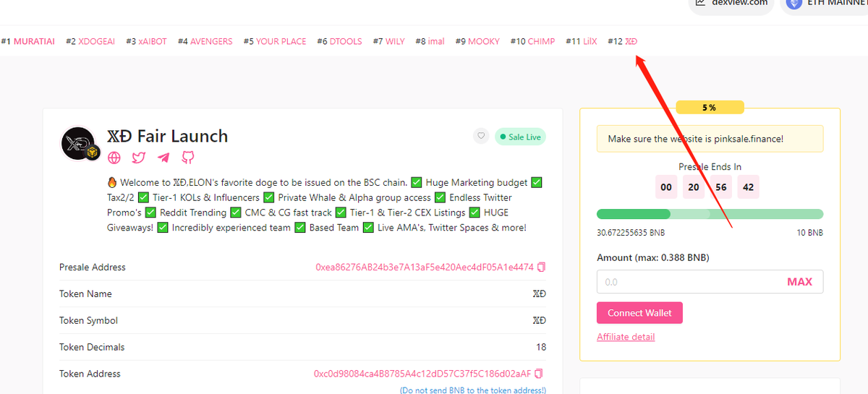Click the Token Name row label
Viewport: 868px width, 394px height.
(x=85, y=294)
